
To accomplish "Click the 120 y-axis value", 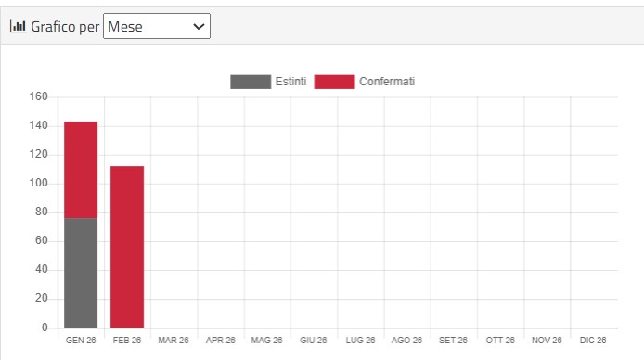I will click(x=38, y=154).
